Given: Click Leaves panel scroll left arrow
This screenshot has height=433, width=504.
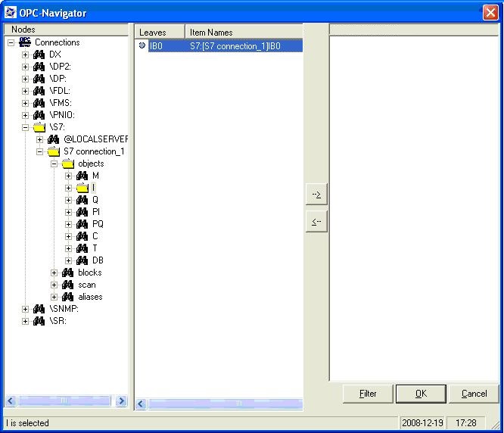Looking at the screenshot, I should tap(141, 403).
